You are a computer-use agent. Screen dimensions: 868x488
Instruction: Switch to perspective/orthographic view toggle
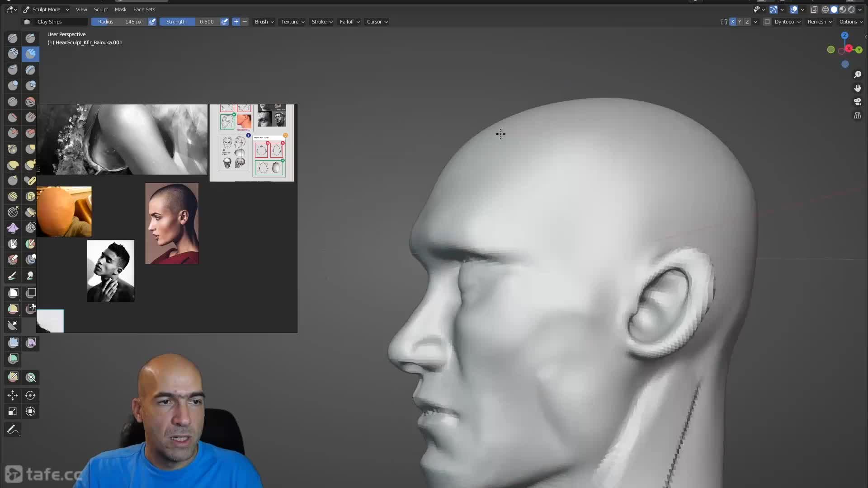point(858,116)
